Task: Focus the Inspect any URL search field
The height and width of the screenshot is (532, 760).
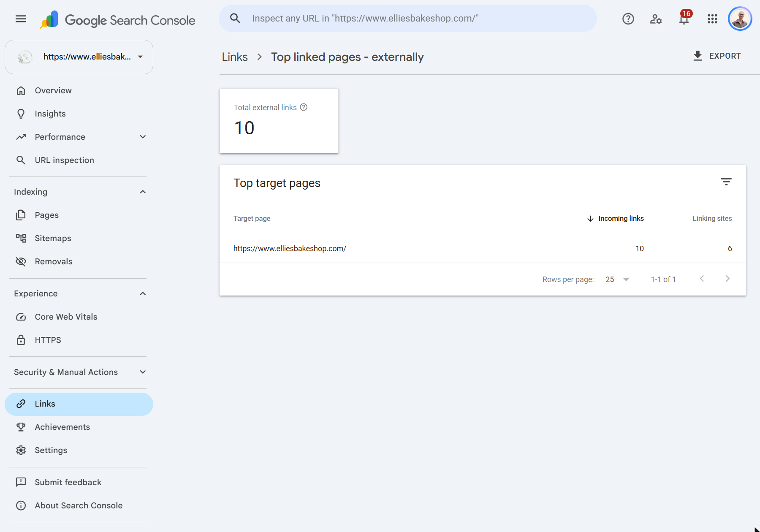Action: (x=408, y=18)
